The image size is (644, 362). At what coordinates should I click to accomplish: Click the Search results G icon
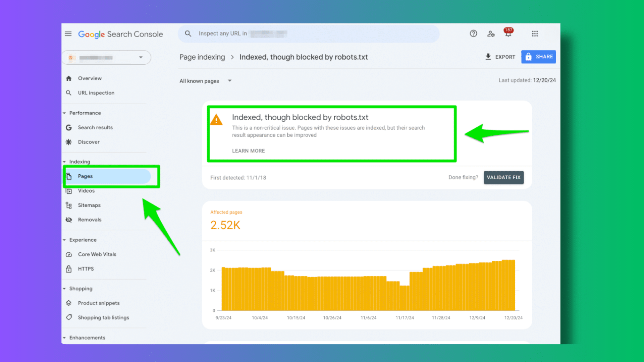(x=69, y=127)
